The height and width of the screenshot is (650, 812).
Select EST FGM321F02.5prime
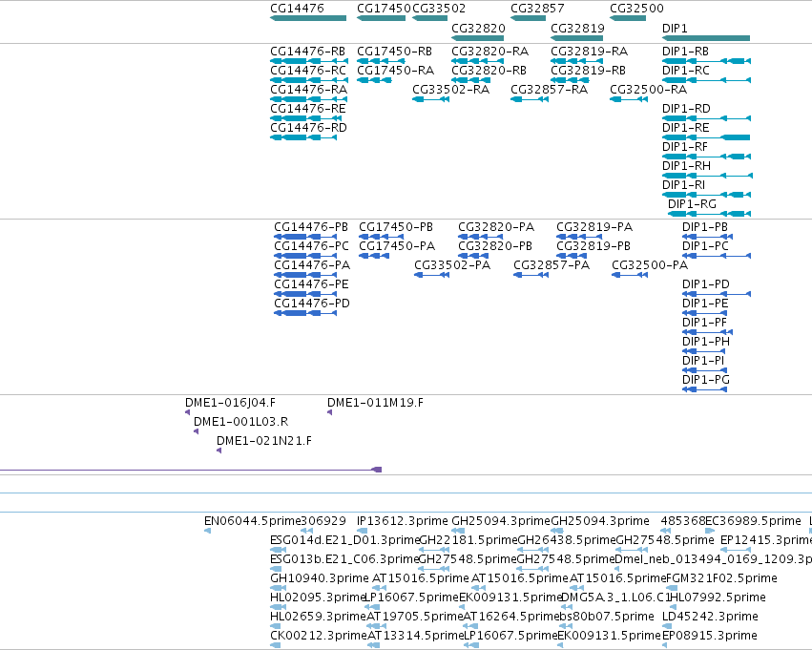coord(672,588)
